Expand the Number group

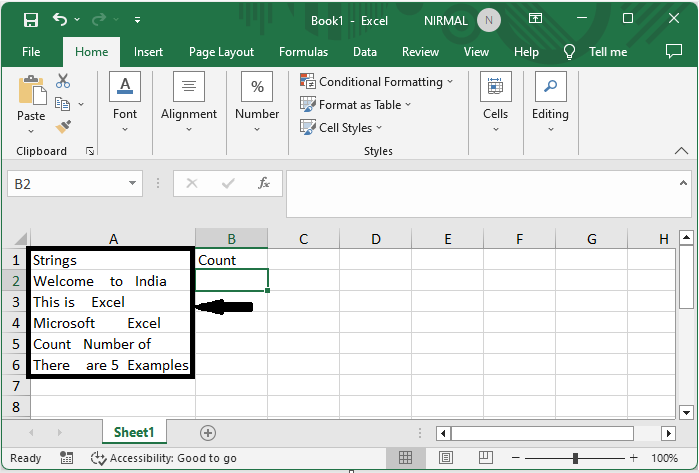point(257,103)
